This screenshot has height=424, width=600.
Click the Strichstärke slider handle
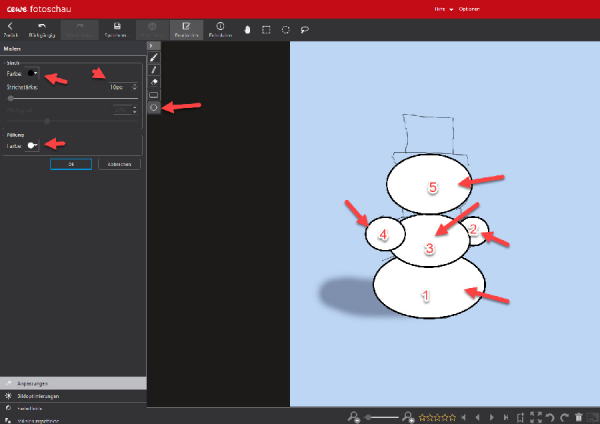pyautogui.click(x=10, y=98)
